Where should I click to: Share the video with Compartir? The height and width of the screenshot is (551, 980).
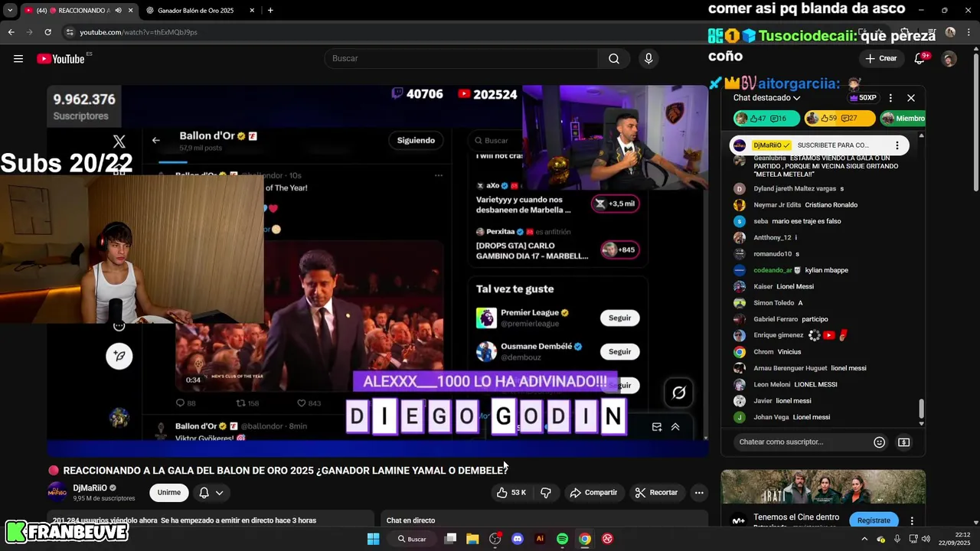click(x=593, y=493)
